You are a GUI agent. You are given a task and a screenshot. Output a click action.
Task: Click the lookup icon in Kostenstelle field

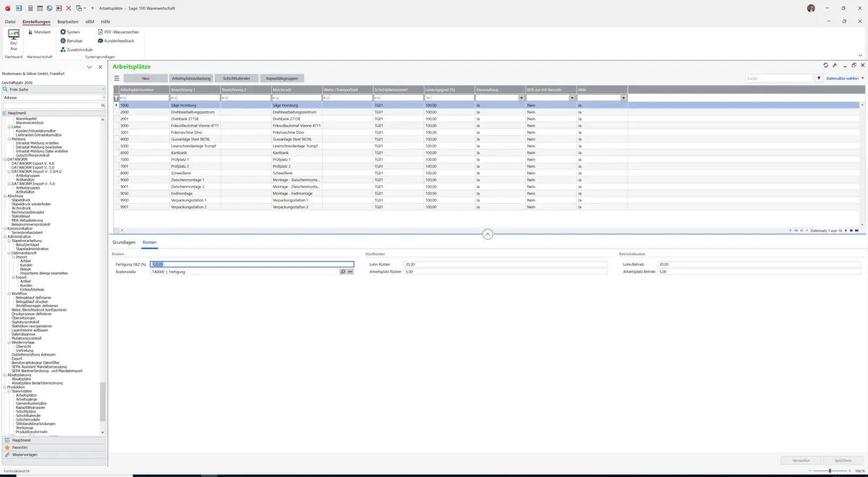[x=343, y=272]
